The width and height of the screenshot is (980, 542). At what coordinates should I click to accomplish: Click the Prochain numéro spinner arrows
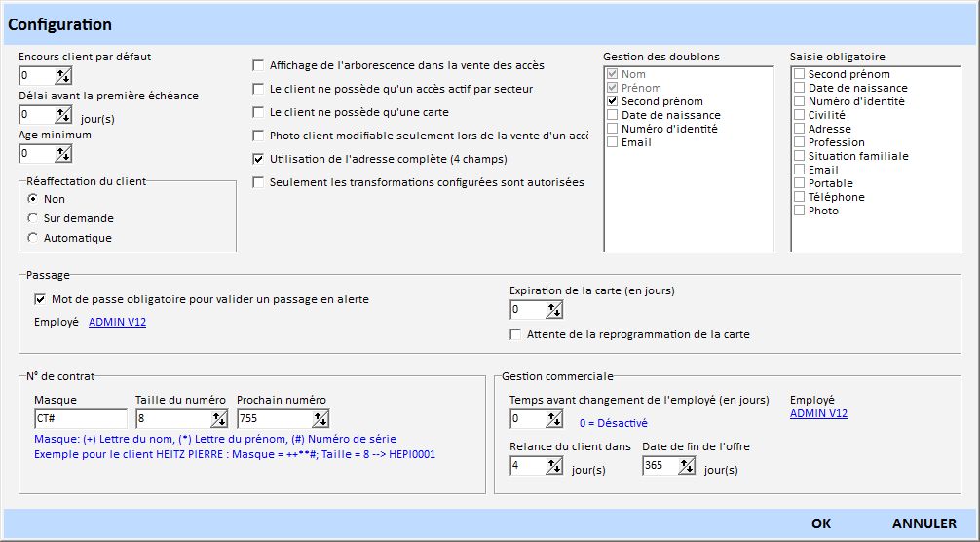click(320, 418)
